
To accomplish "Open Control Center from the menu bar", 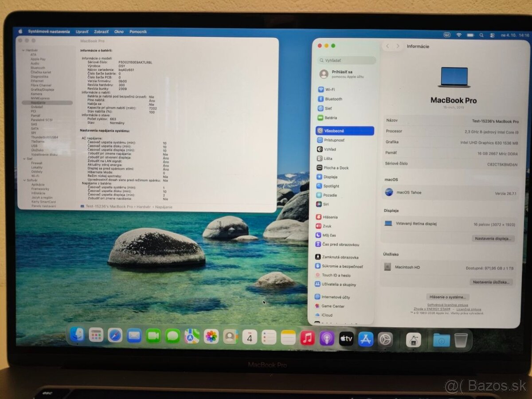I will coord(492,35).
